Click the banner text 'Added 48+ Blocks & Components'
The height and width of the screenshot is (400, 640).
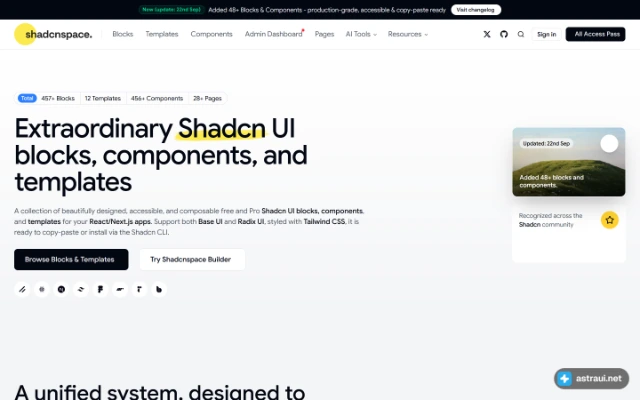point(255,10)
